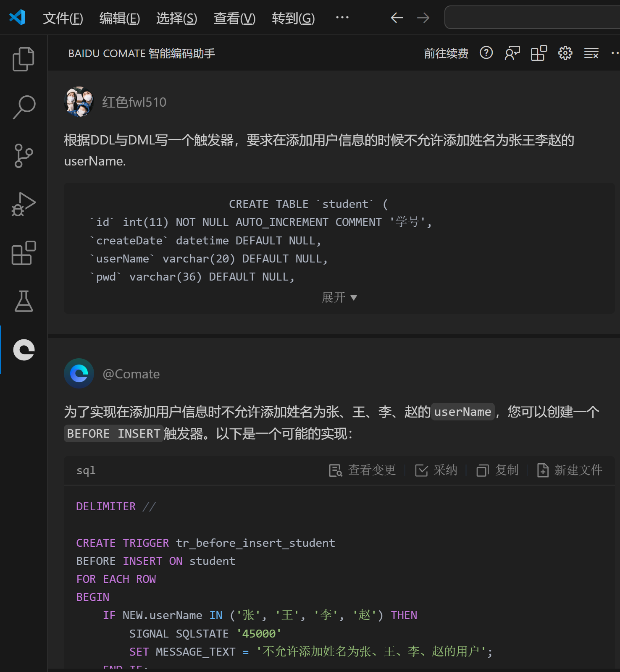620x672 pixels.
Task: Click the command center search box
Action: click(x=532, y=17)
